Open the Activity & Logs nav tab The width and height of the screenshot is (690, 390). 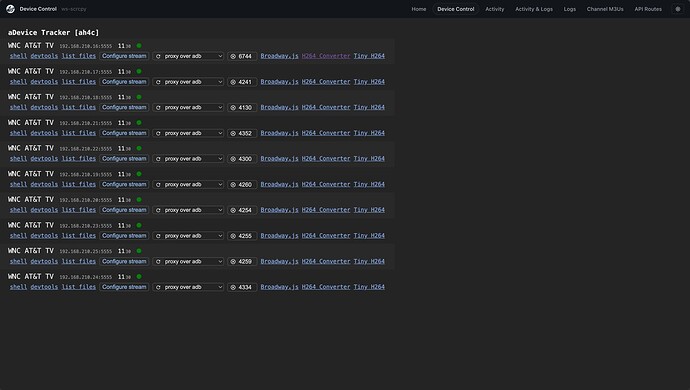click(534, 9)
